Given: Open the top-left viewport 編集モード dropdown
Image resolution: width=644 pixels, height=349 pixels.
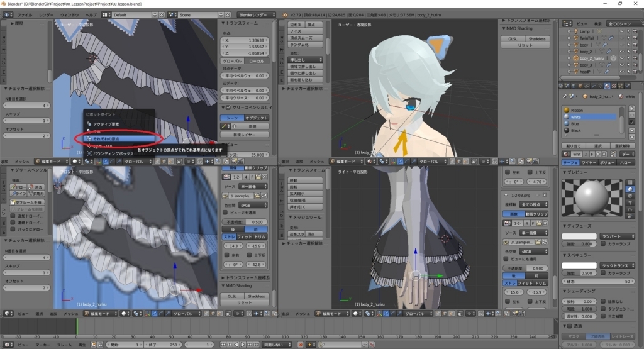Looking at the screenshot, I should point(52,162).
